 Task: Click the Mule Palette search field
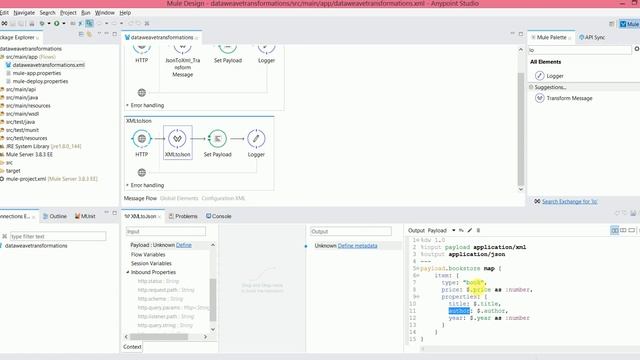click(x=580, y=50)
